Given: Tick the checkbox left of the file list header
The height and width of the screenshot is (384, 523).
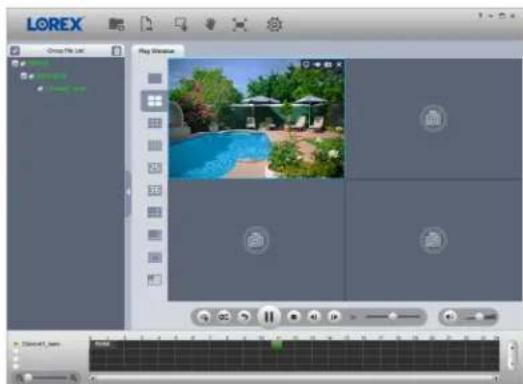Looking at the screenshot, I should click(x=15, y=51).
